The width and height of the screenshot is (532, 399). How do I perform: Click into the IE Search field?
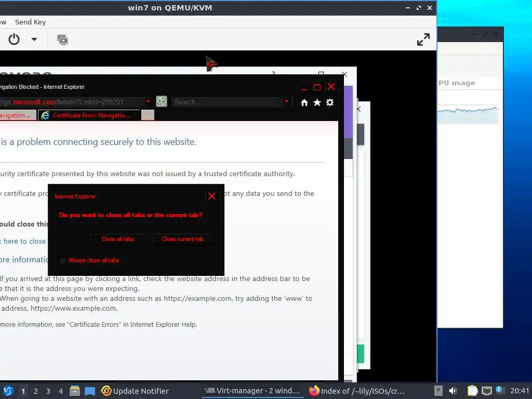[224, 102]
